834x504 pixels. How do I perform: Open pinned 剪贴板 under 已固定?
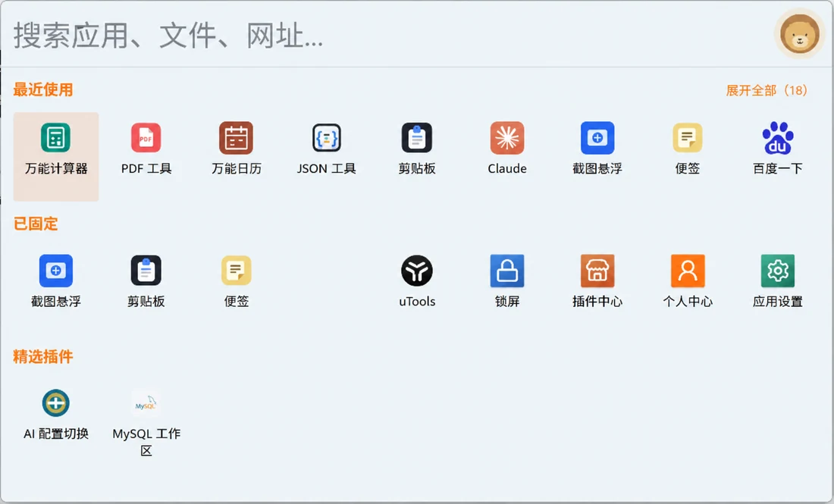pos(146,281)
